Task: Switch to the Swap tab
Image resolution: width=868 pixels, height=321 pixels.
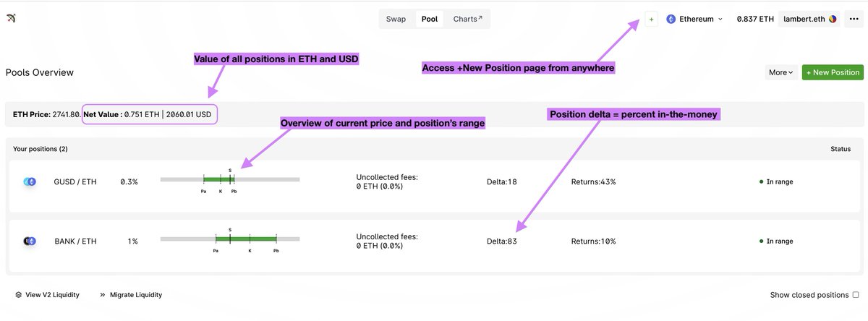Action: coord(396,19)
